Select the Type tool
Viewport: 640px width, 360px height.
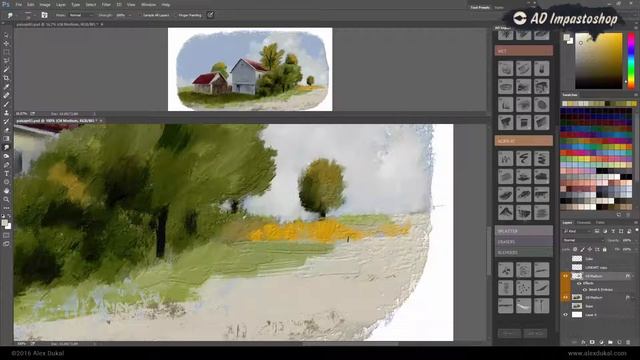[x=6, y=173]
